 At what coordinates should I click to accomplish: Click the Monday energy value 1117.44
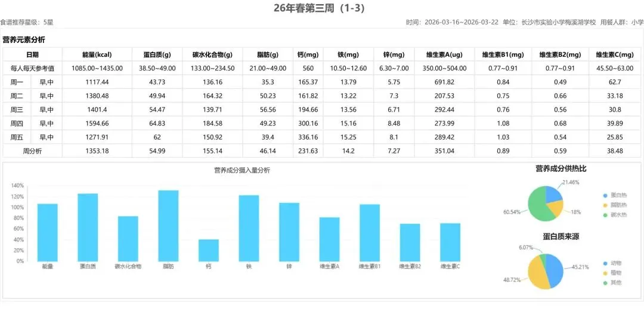tap(97, 82)
